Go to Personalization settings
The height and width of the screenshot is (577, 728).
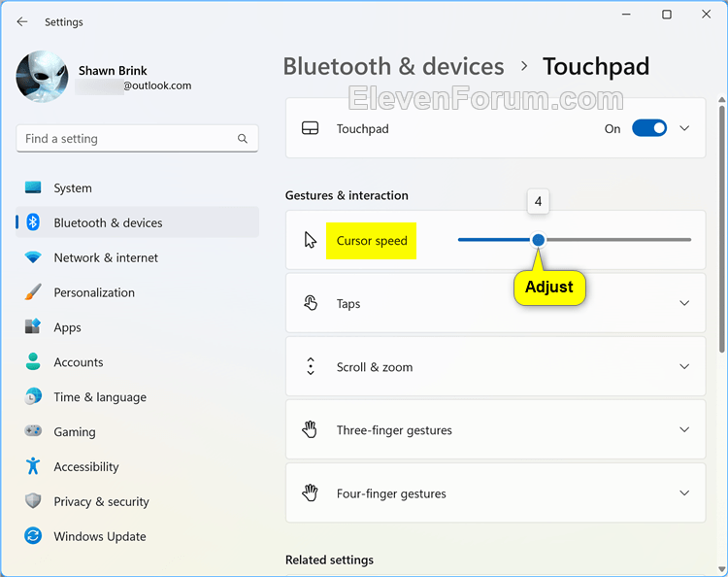(x=138, y=292)
